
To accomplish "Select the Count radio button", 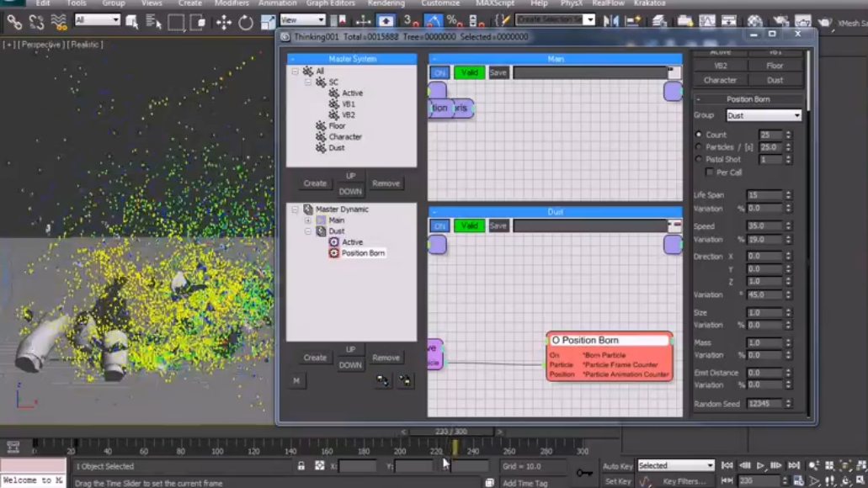I will pyautogui.click(x=699, y=135).
